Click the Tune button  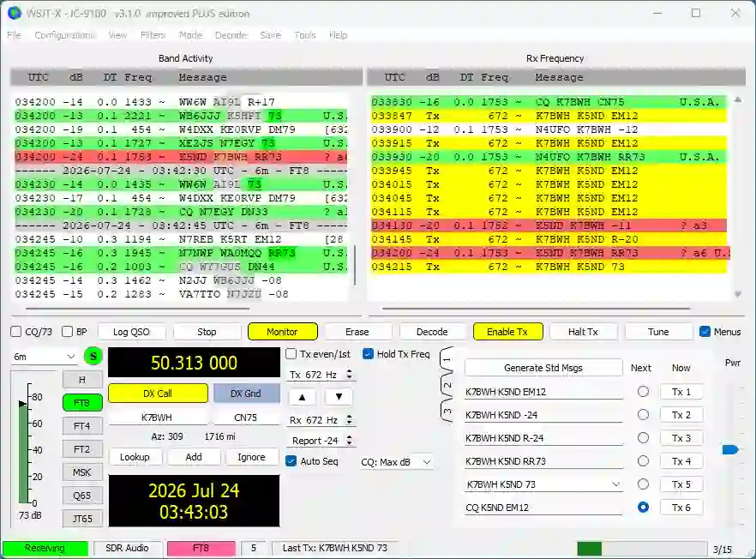pyautogui.click(x=658, y=332)
